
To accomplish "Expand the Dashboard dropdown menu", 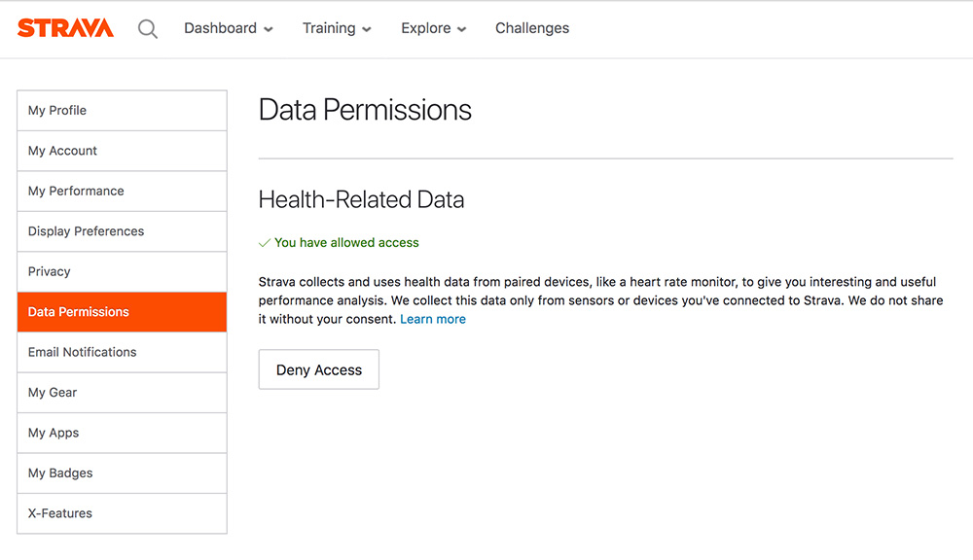I will 229,28.
